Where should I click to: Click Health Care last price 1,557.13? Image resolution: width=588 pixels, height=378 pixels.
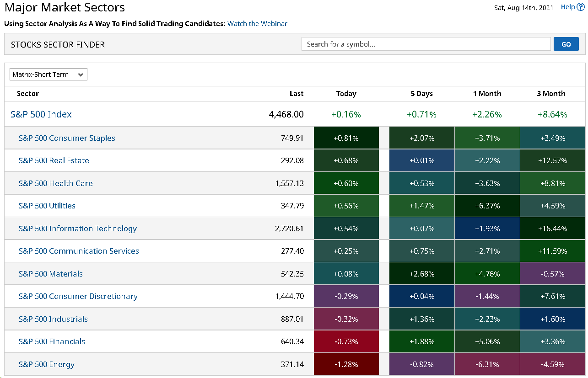coord(290,183)
